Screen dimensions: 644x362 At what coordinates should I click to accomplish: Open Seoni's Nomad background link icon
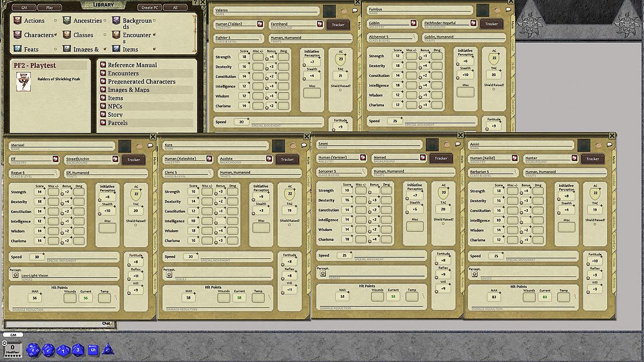point(423,158)
